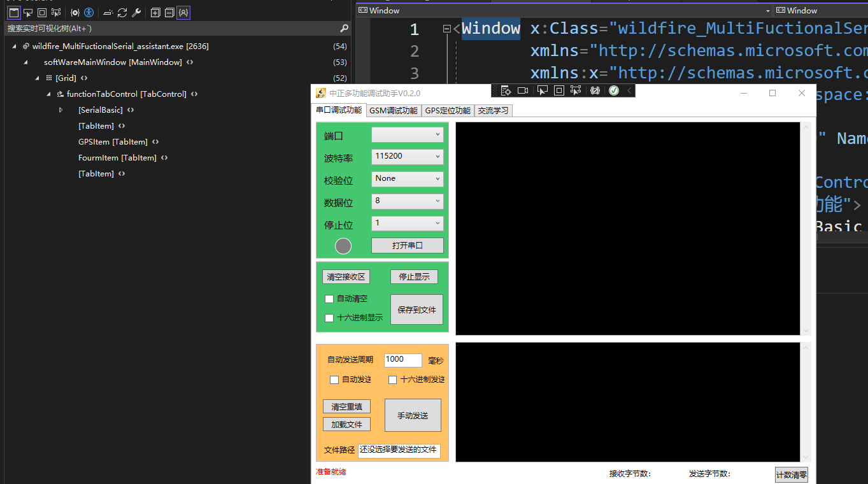Screen dimensions: 868x484
Task: Click Select Element icon in in-app debug toolbar
Action: 543,90
